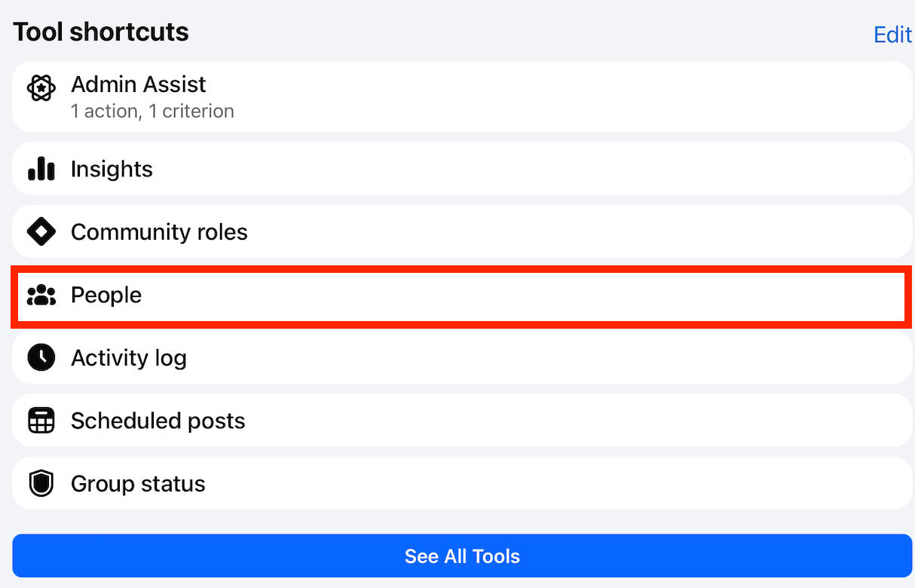Image resolution: width=915 pixels, height=588 pixels.
Task: Click the Admin Assist atom-star icon
Action: [41, 88]
